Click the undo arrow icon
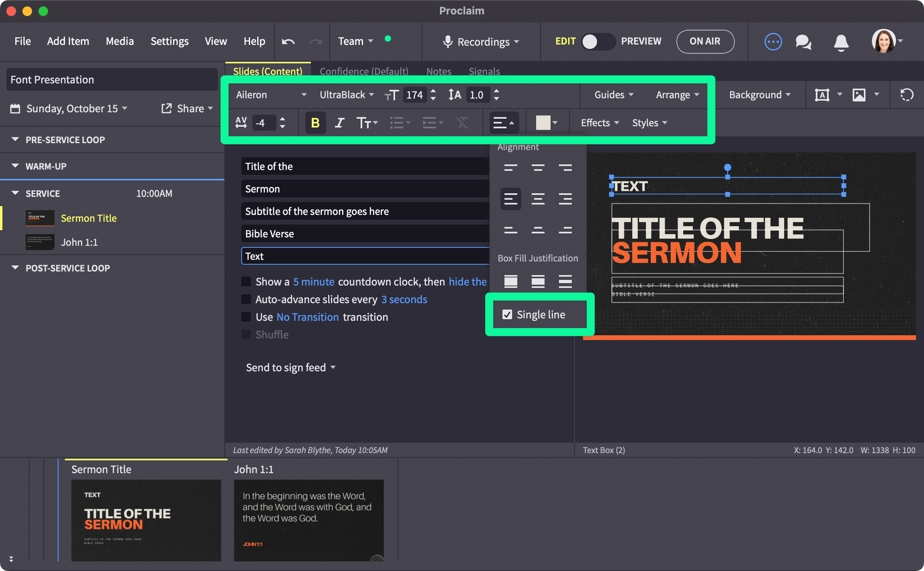Viewport: 924px width, 571px height. pos(288,41)
